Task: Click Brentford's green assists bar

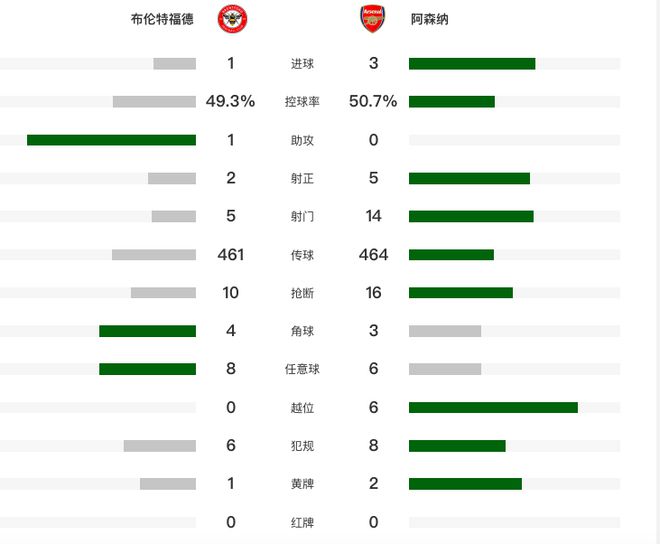Action: point(111,140)
